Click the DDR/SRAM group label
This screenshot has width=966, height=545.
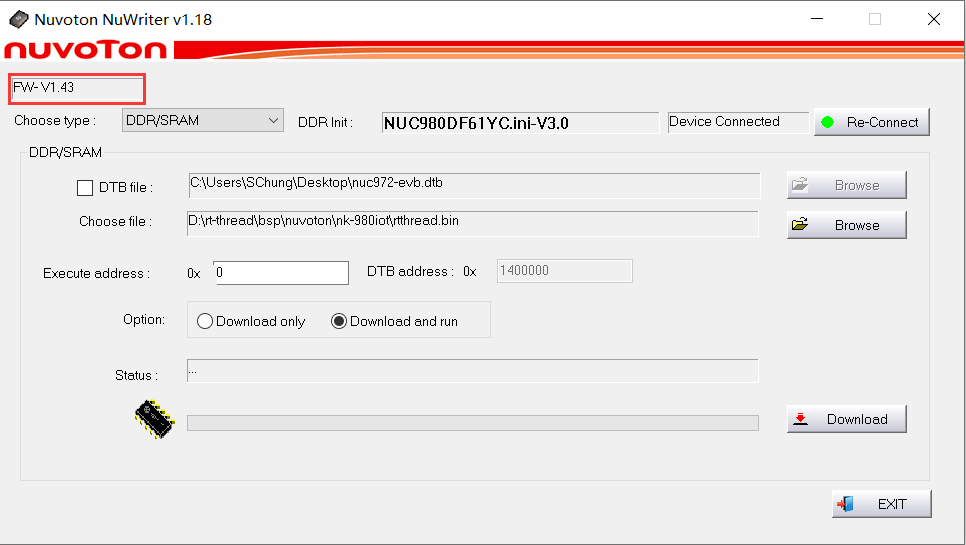coord(65,153)
